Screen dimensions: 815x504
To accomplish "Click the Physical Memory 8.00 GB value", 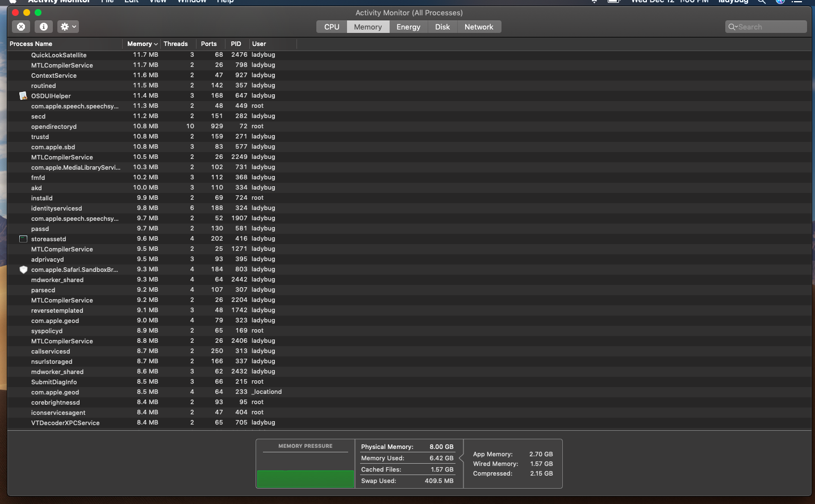I will (x=441, y=447).
